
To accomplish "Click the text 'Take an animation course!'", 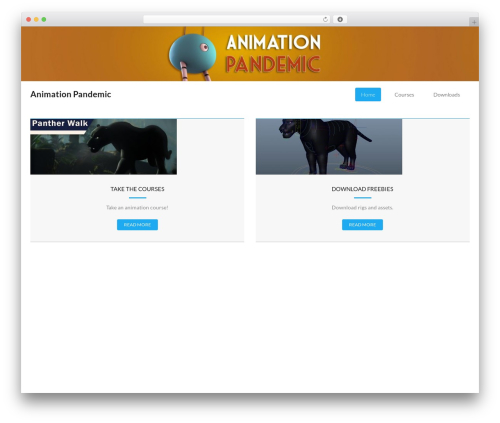I will 137,208.
